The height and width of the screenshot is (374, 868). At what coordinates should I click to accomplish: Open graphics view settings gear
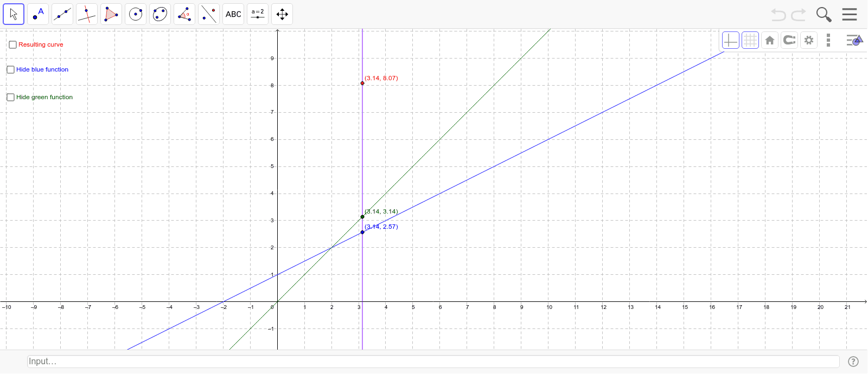coord(809,40)
